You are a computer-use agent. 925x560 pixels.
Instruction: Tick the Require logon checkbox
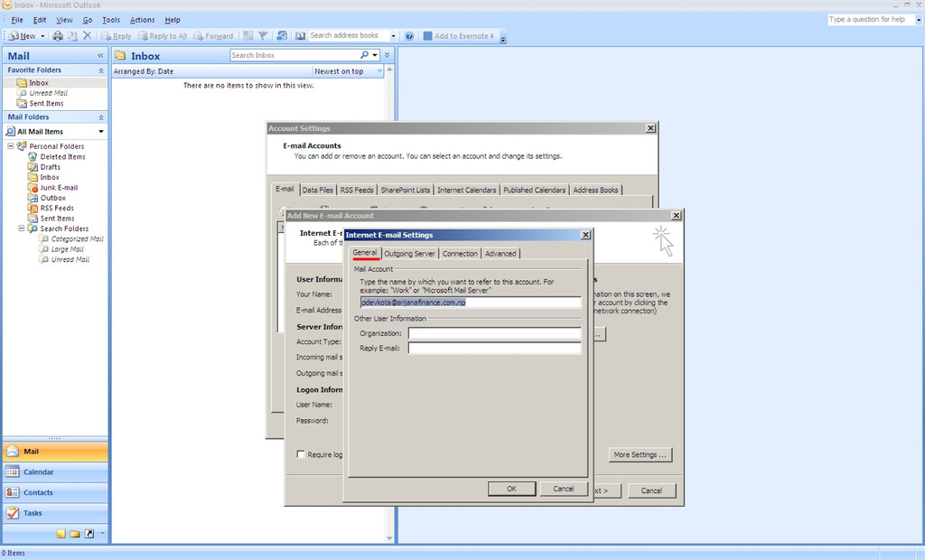(x=301, y=454)
